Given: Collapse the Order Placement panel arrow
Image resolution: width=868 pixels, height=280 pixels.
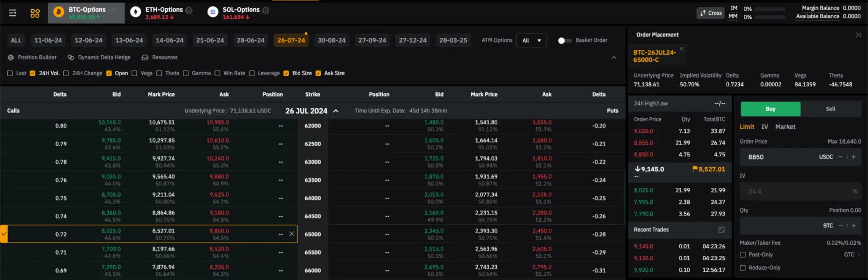Looking at the screenshot, I should point(858,35).
